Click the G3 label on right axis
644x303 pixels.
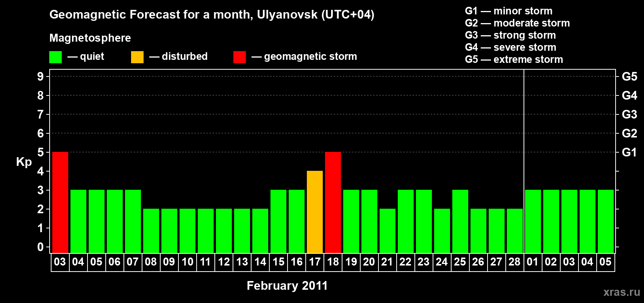coord(630,114)
